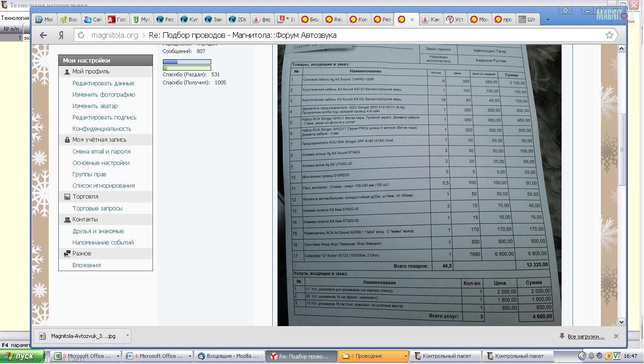Open a new browser tab with the plus
Screen dimensions: 644x364
click(x=548, y=19)
